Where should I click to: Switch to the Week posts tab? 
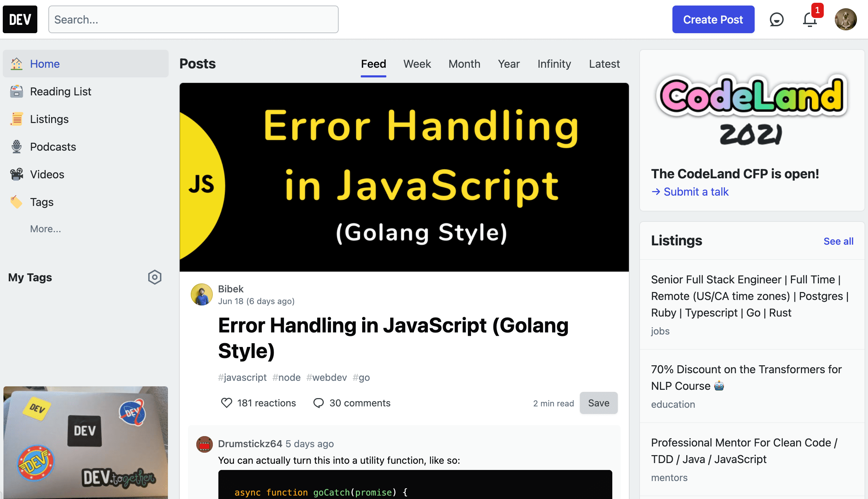(417, 64)
